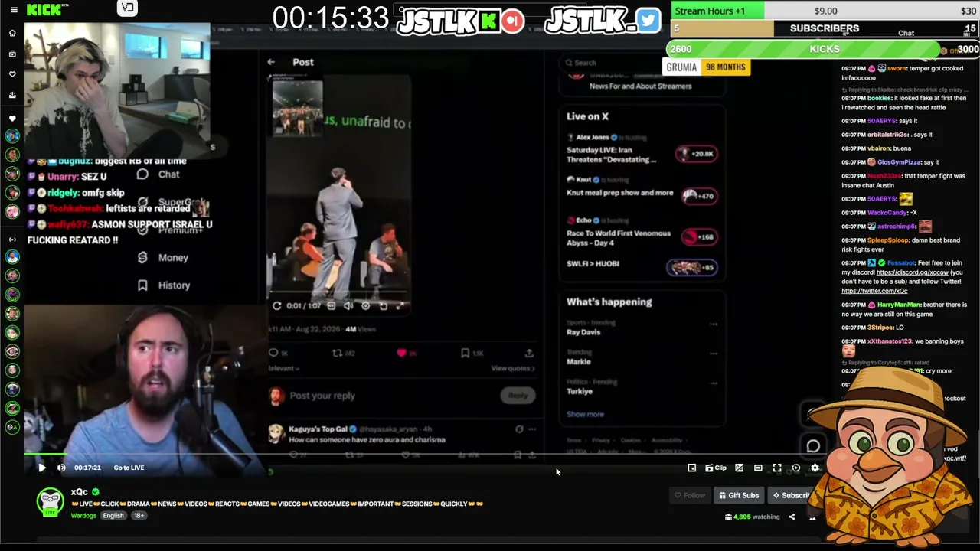Click the Gift Subs button

click(x=739, y=495)
